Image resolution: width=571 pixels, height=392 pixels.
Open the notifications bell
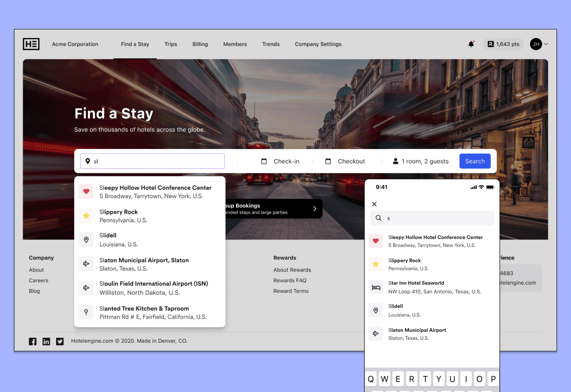[x=471, y=44]
